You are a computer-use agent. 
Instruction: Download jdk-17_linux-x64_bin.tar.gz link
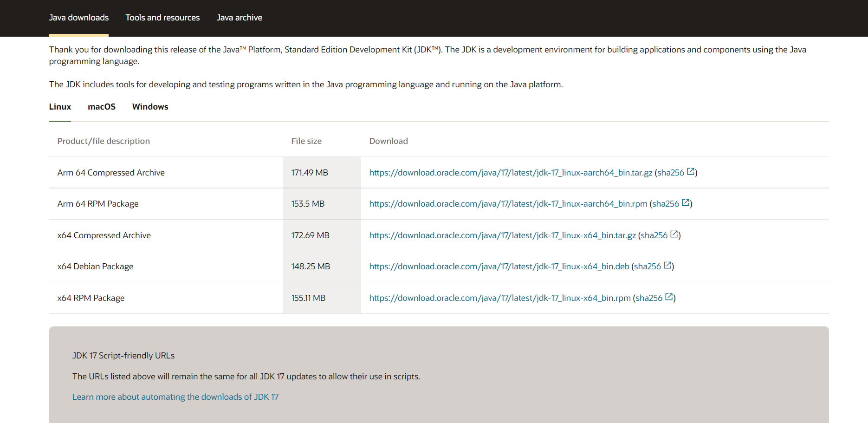pos(503,235)
